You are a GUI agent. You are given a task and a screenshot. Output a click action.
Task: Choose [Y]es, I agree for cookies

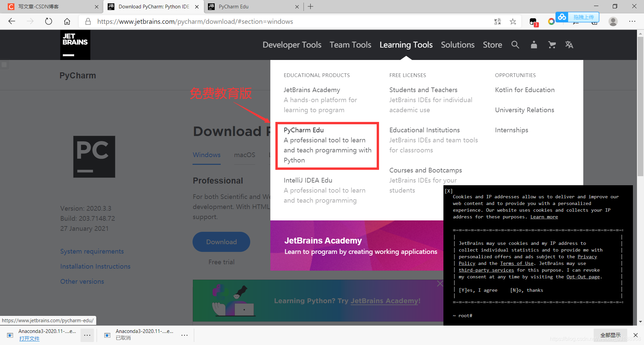tap(478, 290)
